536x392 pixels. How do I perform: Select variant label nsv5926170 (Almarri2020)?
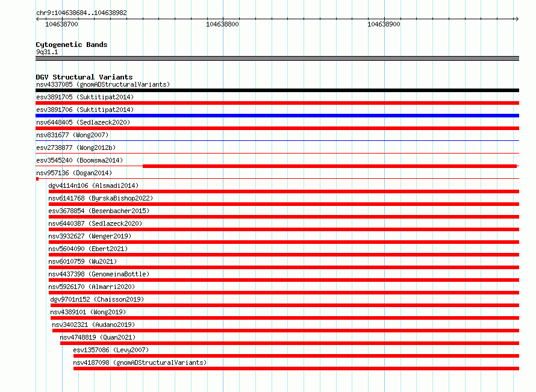[x=92, y=287]
